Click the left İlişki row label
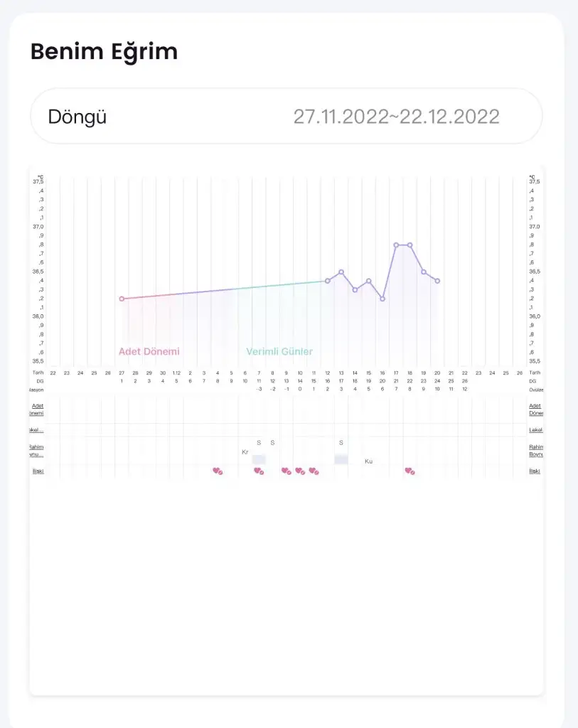This screenshot has height=728, width=578. [38, 471]
